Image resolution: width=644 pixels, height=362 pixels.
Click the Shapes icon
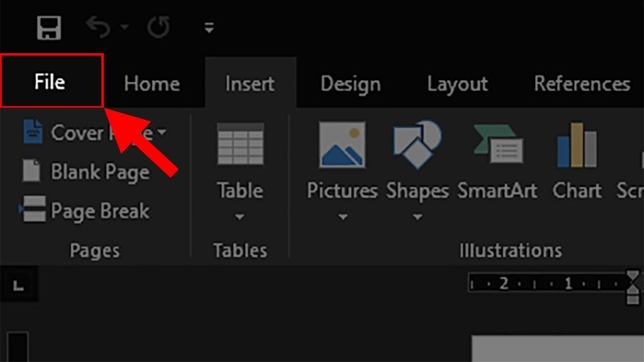point(417,145)
